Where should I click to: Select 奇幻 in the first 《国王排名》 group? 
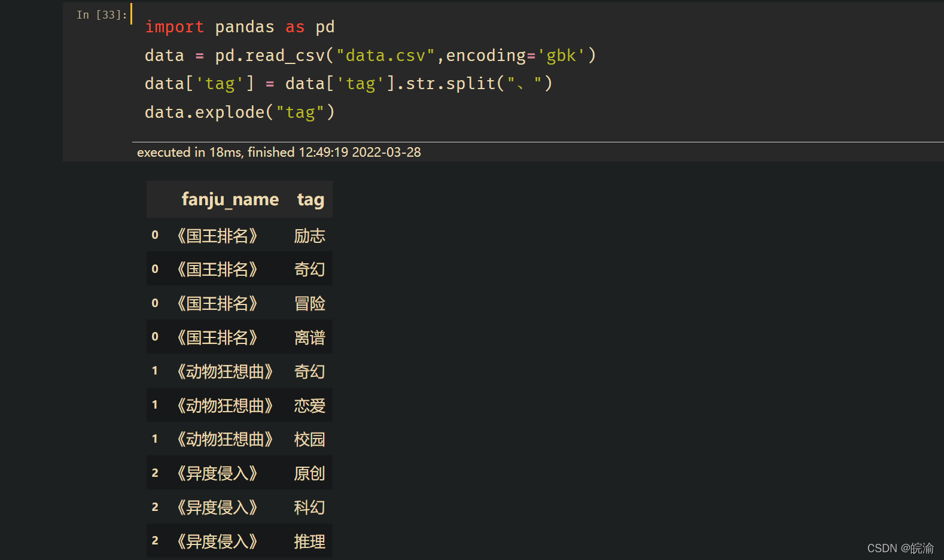point(309,269)
